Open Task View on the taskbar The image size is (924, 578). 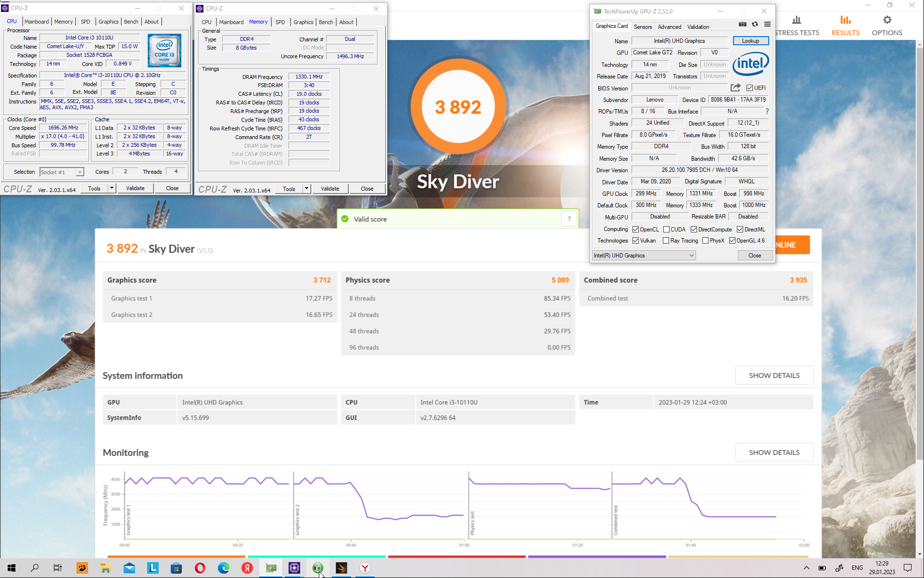click(58, 568)
